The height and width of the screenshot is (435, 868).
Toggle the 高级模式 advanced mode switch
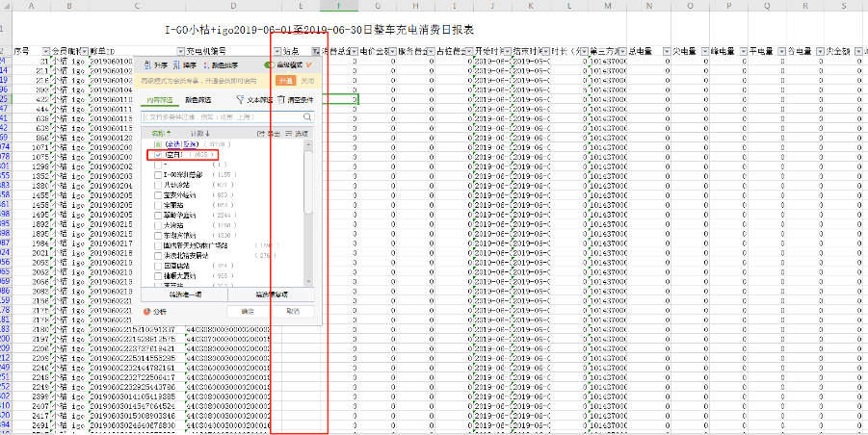pos(270,64)
